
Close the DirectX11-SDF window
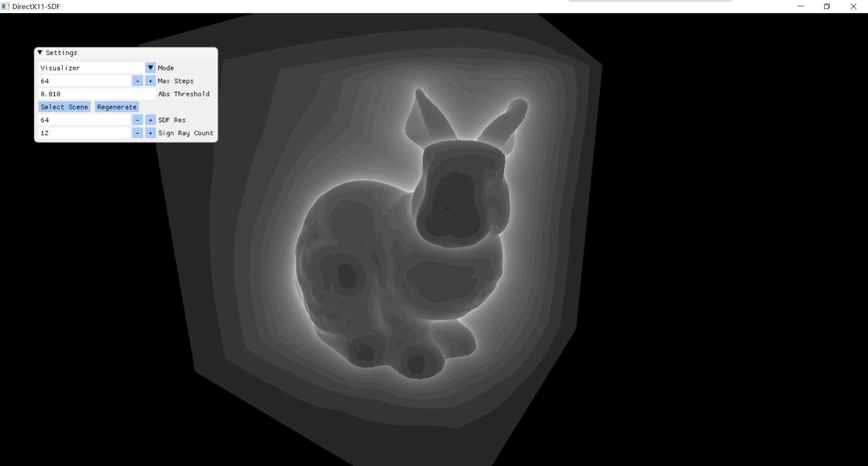[854, 6]
